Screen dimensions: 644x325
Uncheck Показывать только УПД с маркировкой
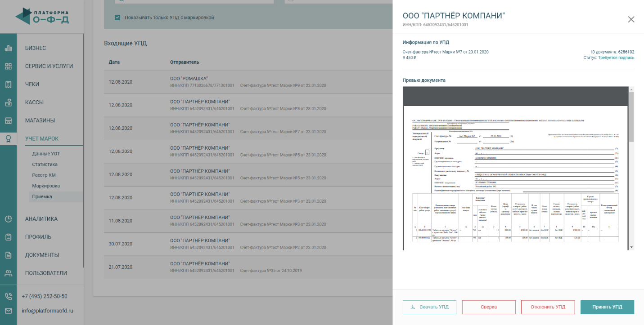pos(117,18)
